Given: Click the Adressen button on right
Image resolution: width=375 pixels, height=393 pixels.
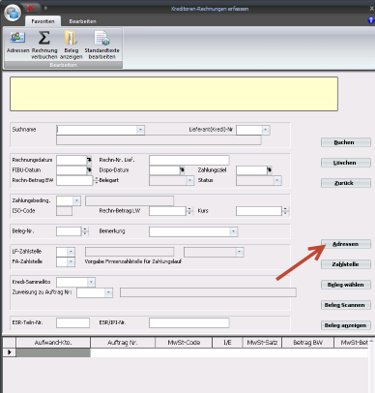Looking at the screenshot, I should tap(346, 244).
